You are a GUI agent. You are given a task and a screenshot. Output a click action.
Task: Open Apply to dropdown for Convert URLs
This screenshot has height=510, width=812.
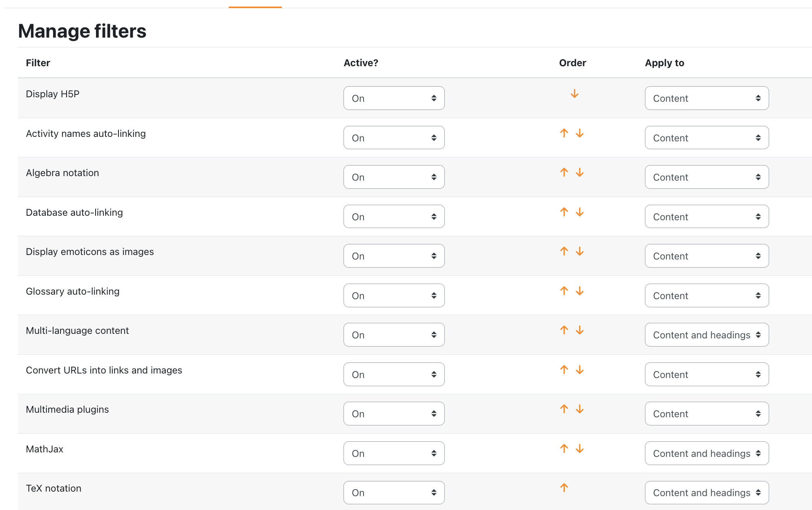pos(707,374)
